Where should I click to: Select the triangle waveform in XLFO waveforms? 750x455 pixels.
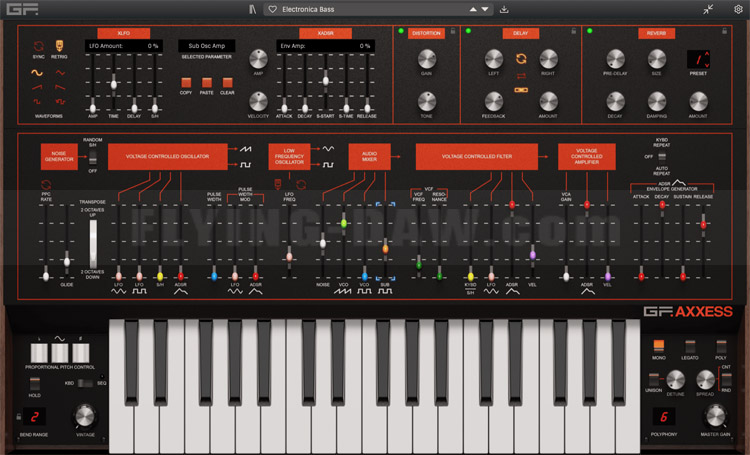coord(60,73)
